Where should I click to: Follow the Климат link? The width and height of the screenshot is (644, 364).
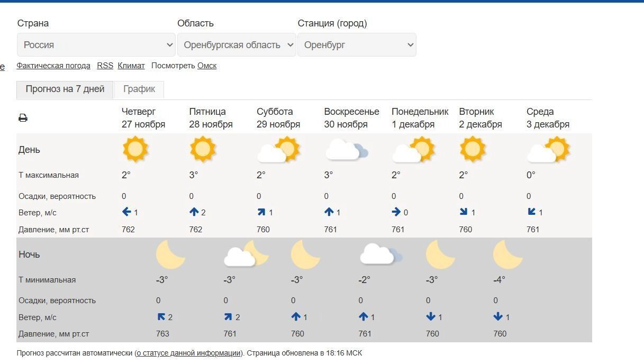pyautogui.click(x=131, y=66)
